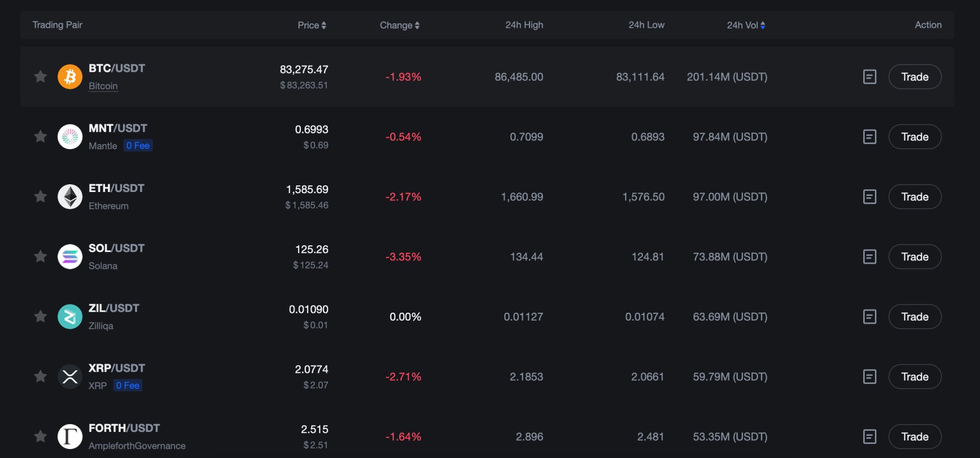
Task: Favorite the BTC/USDT pair star
Action: 40,77
